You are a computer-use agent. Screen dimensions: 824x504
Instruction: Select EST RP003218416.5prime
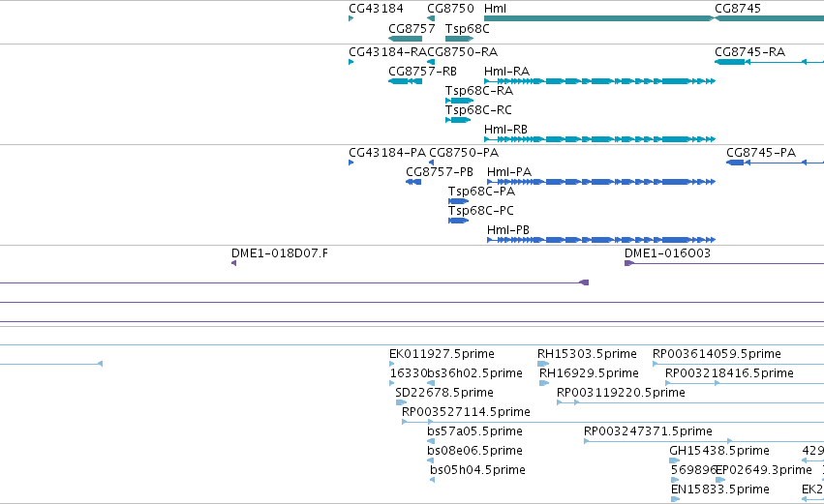click(x=729, y=373)
